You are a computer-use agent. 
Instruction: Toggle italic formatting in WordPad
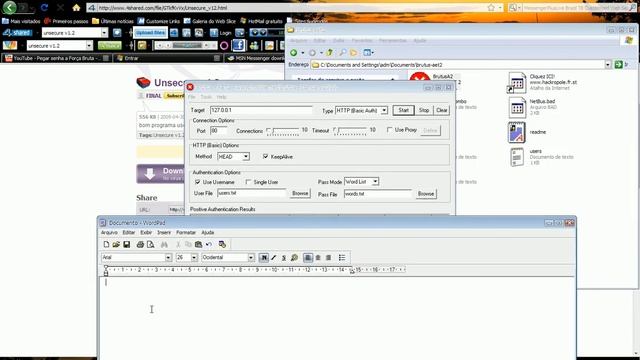(x=274, y=258)
